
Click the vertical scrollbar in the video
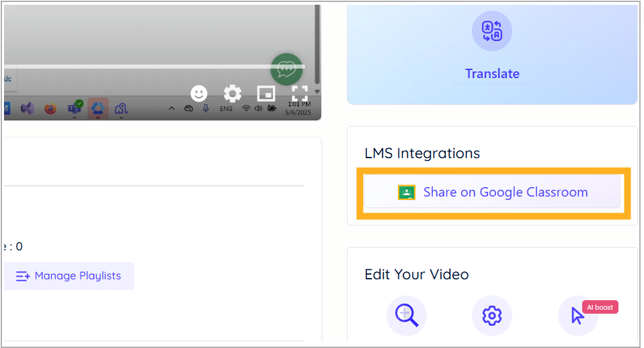317,44
